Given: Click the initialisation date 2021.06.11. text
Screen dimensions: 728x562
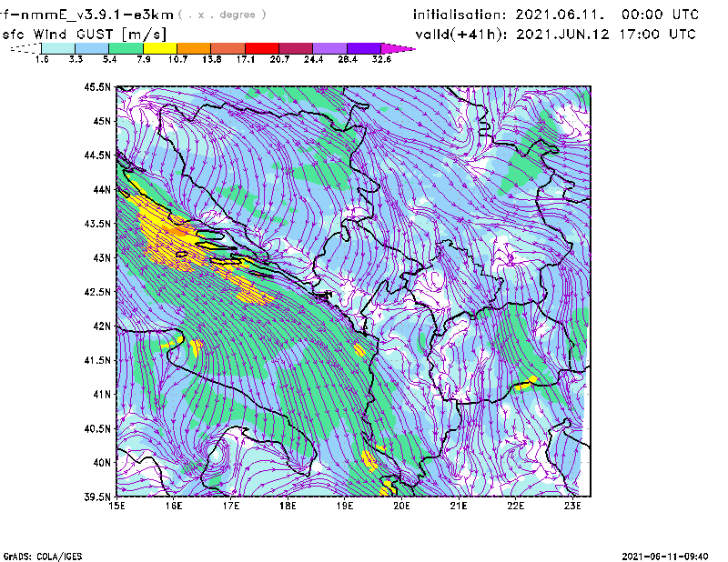Looking at the screenshot, I should click(x=560, y=15).
